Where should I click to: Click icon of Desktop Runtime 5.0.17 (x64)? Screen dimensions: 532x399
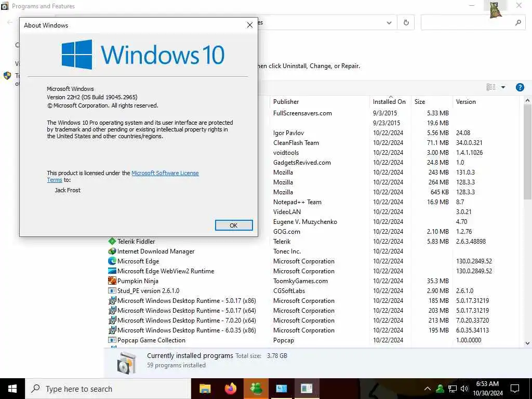point(112,311)
